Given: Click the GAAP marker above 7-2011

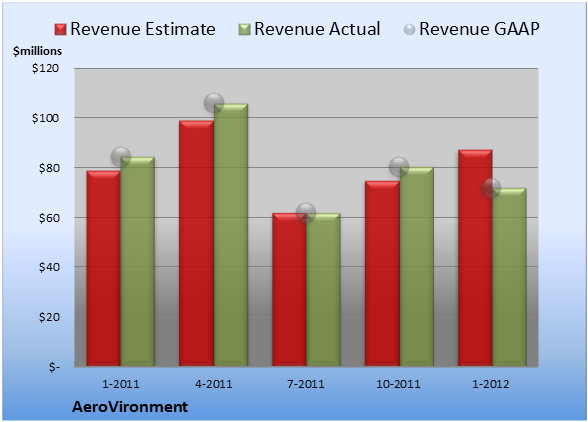Looking at the screenshot, I should (306, 213).
